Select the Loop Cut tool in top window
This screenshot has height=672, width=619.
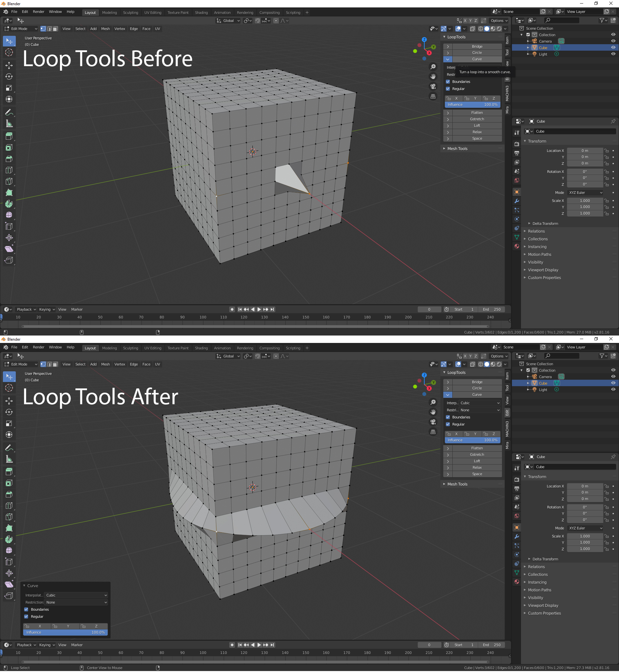(9, 170)
